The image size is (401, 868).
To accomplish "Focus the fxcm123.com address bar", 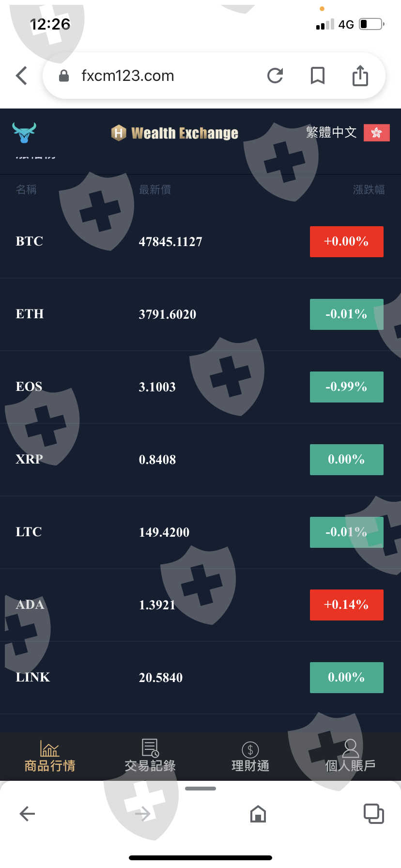I will 145,76.
